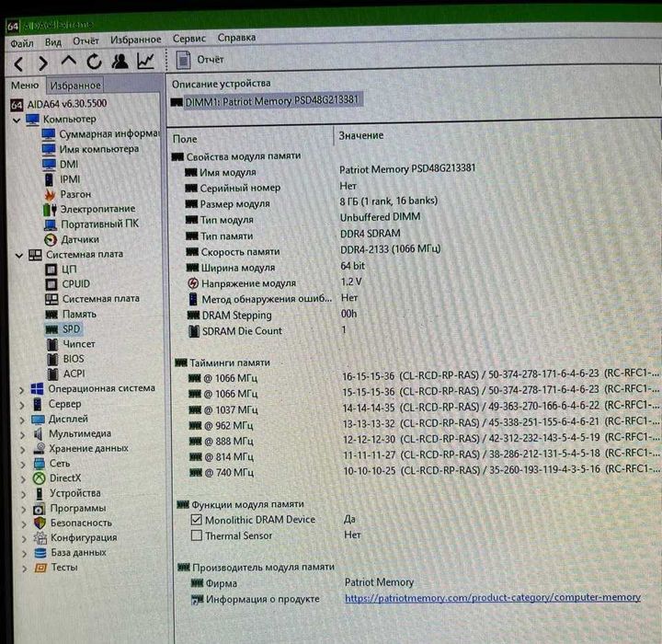Click the ЦП processor icon
This screenshot has width=662, height=644.
51,270
